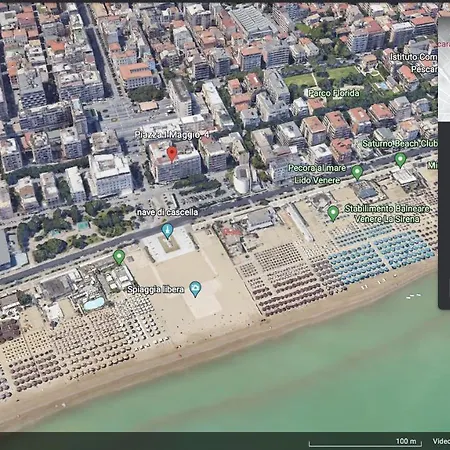Screen dimensions: 450x450
Task: Click the Istituto Com label
Action: coord(414,57)
